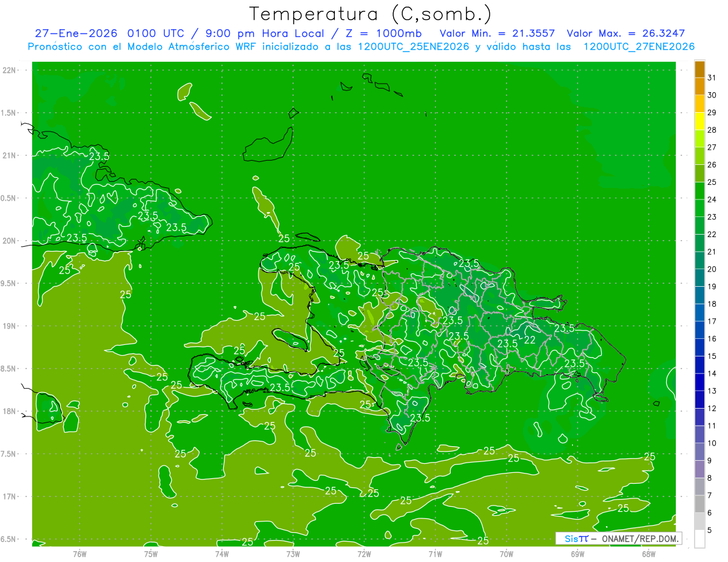Click the white color bar segment below 5
The width and height of the screenshot is (728, 562).
pos(699,539)
